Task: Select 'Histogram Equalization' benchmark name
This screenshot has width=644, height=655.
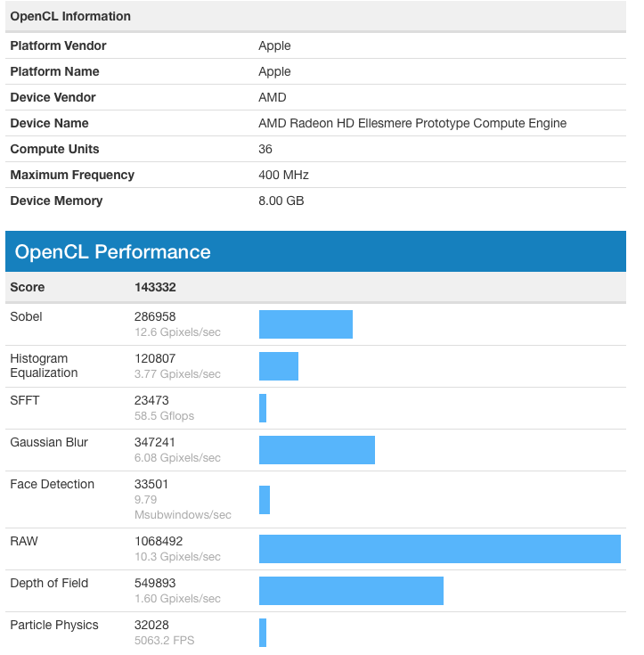Action: click(x=44, y=365)
